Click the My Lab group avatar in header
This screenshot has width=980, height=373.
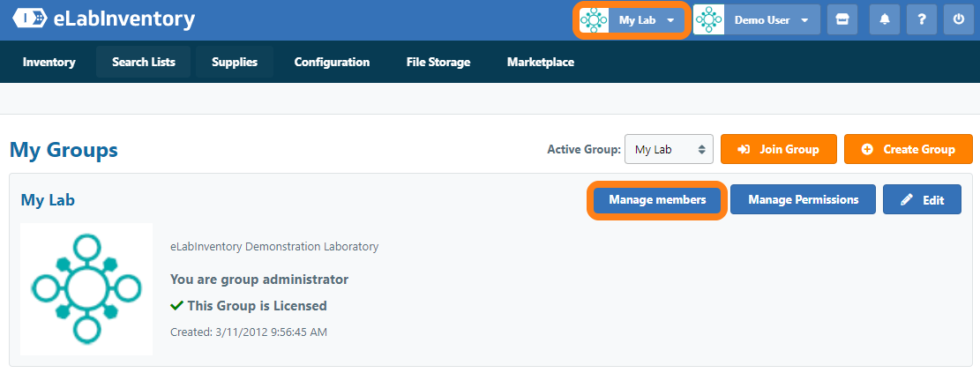pos(595,19)
